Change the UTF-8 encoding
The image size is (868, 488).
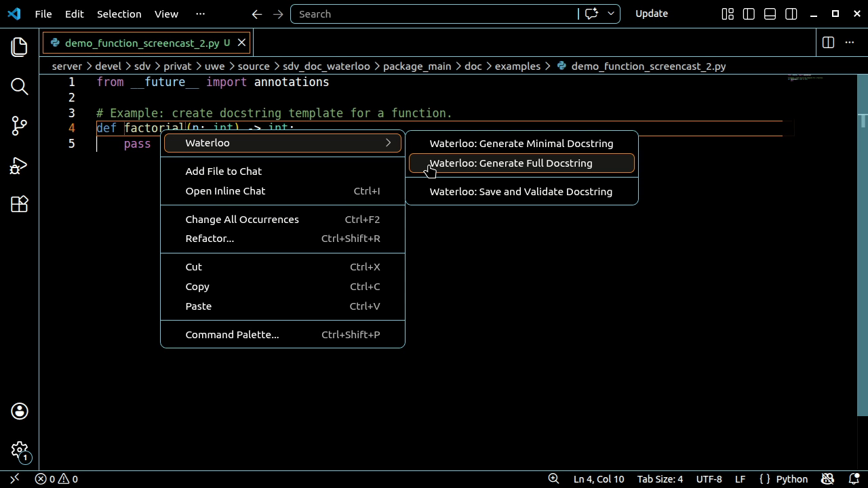709,479
